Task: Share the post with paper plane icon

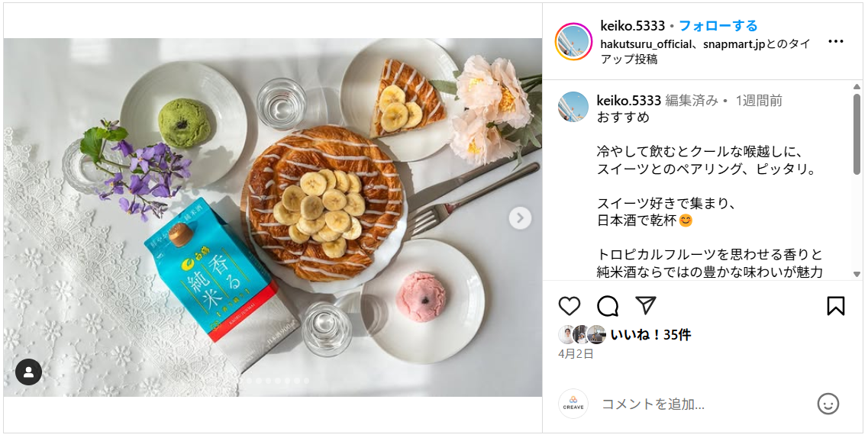Action: click(x=645, y=305)
